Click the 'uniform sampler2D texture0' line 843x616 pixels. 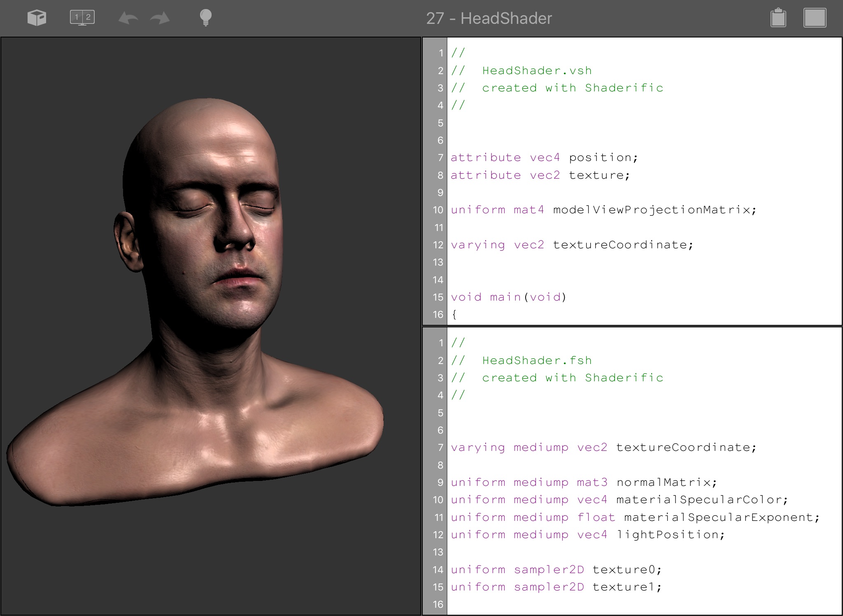pos(556,570)
